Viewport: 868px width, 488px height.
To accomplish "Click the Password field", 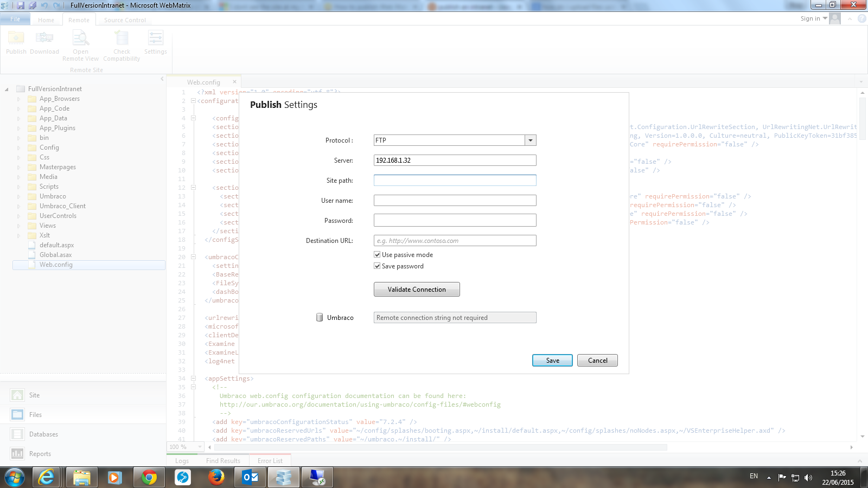I will tap(455, 220).
